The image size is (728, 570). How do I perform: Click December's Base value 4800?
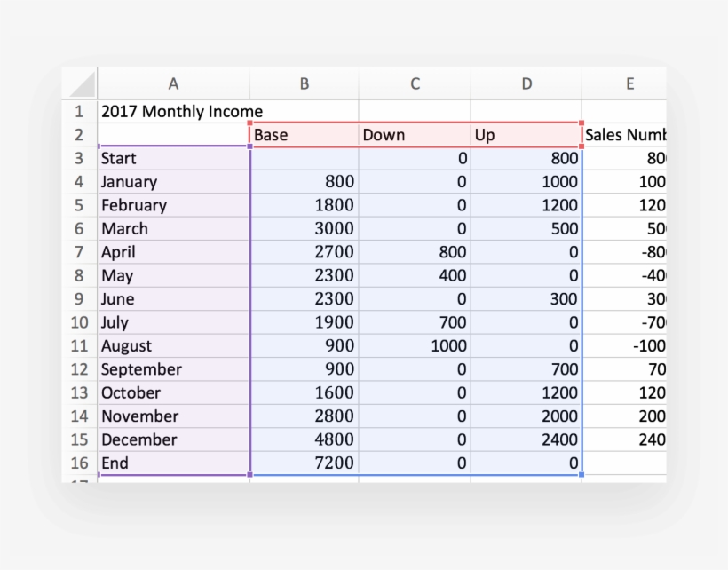[x=305, y=439]
